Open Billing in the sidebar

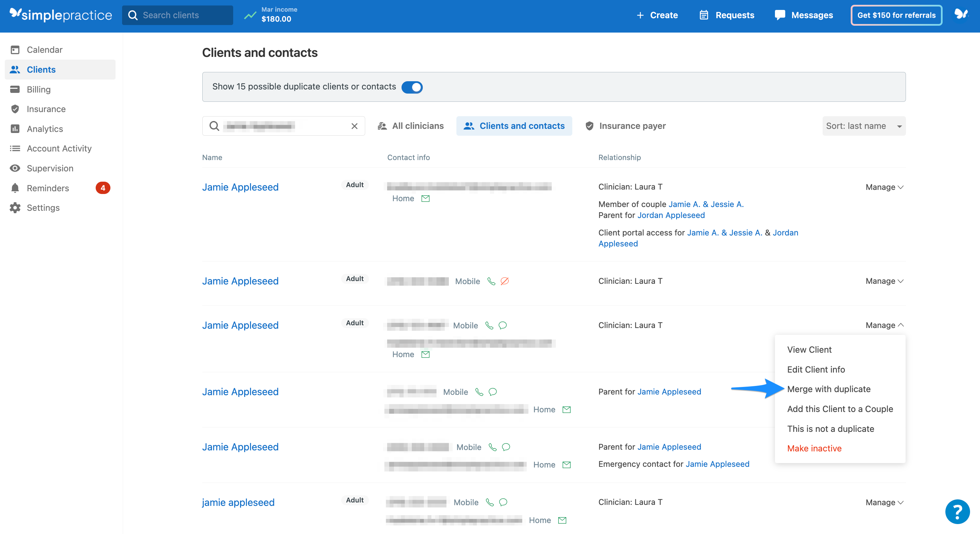click(60, 89)
